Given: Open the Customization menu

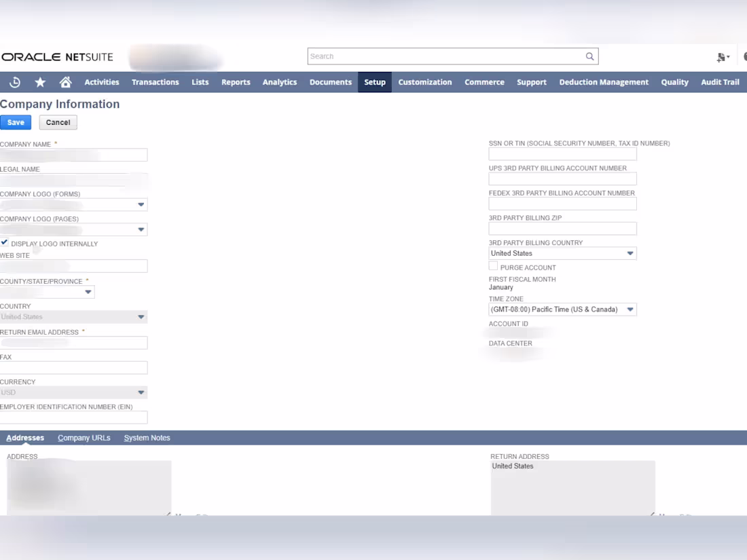Looking at the screenshot, I should [425, 82].
